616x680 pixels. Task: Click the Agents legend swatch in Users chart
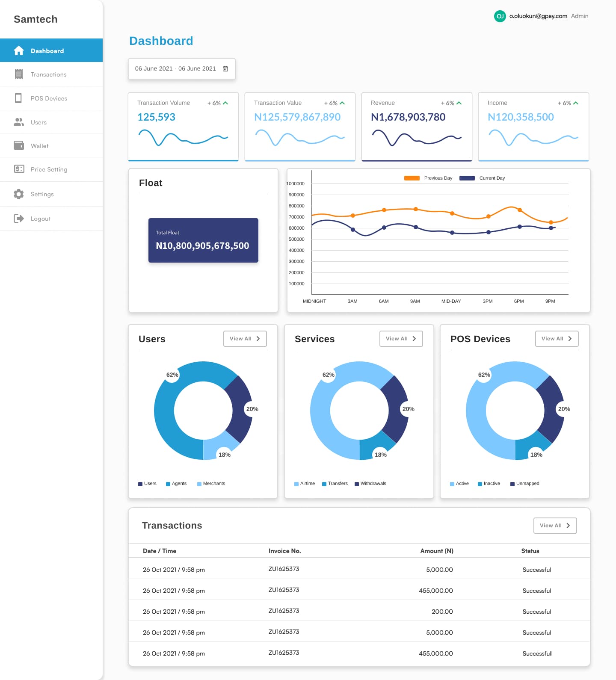[x=168, y=484]
